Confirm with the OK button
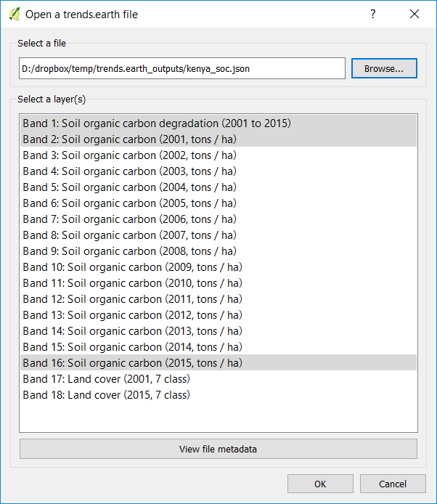Image resolution: width=437 pixels, height=504 pixels. tap(320, 484)
